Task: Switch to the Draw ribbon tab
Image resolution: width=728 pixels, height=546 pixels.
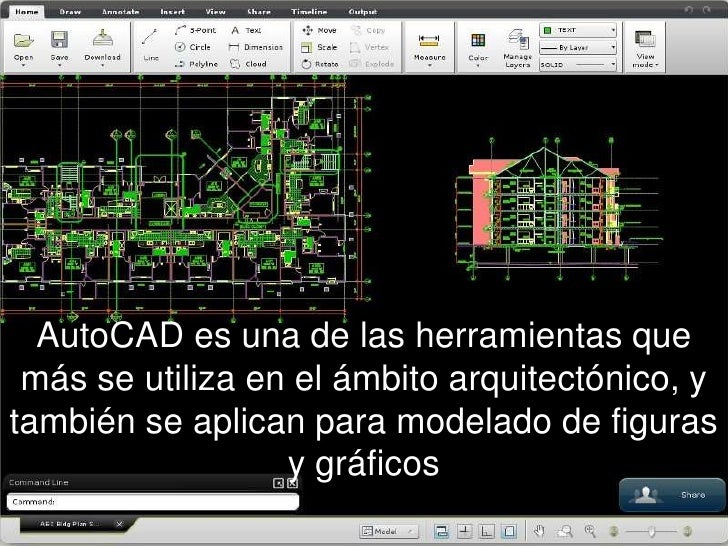Action: (70, 12)
